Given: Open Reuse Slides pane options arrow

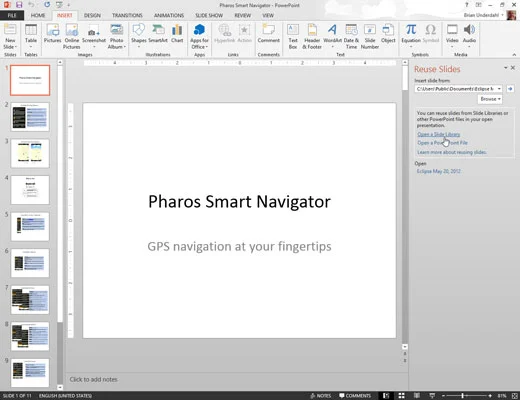Looking at the screenshot, I should (505, 68).
